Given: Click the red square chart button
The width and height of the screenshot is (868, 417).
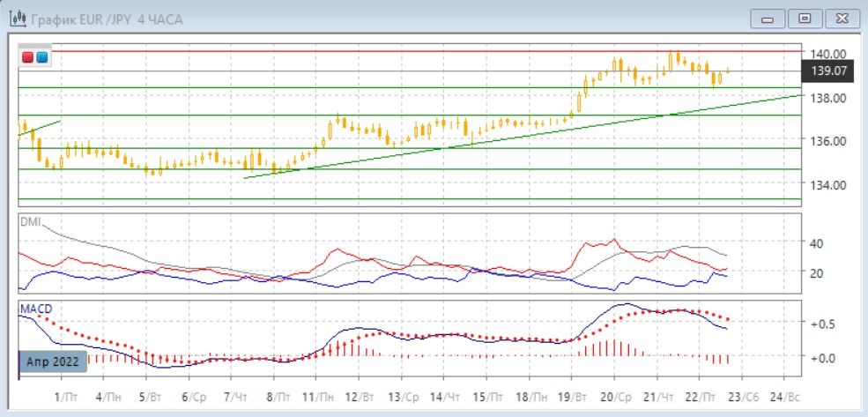Looking at the screenshot, I should pos(28,57).
